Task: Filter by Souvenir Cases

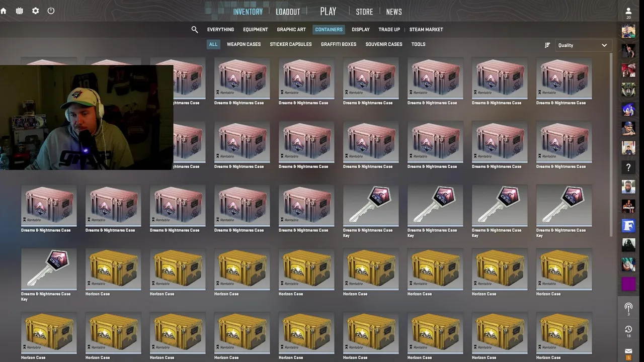Action: [384, 44]
